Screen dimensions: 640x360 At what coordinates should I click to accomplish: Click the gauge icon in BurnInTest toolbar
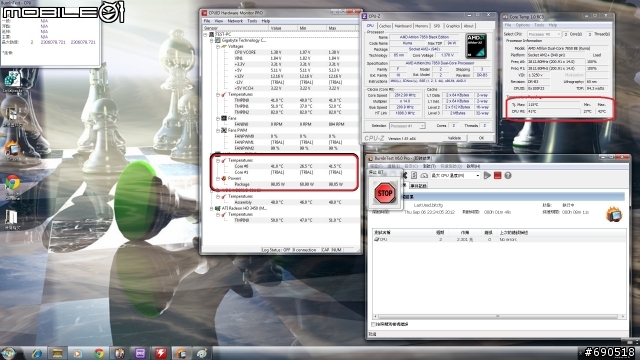click(424, 176)
